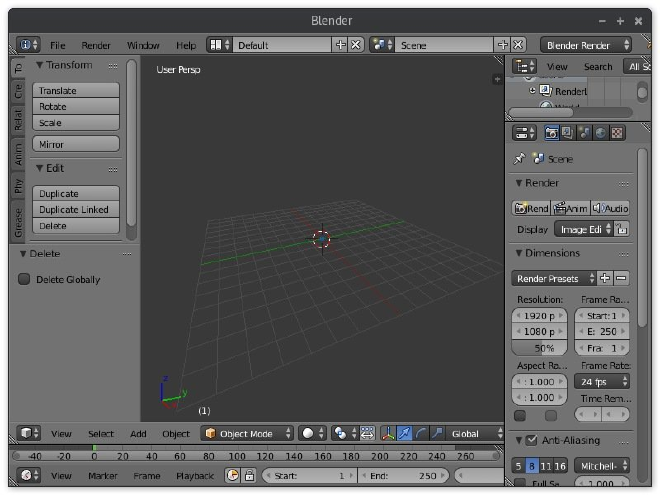The width and height of the screenshot is (660, 495).
Task: Enable the translate manipulator arrow
Action: click(404, 433)
